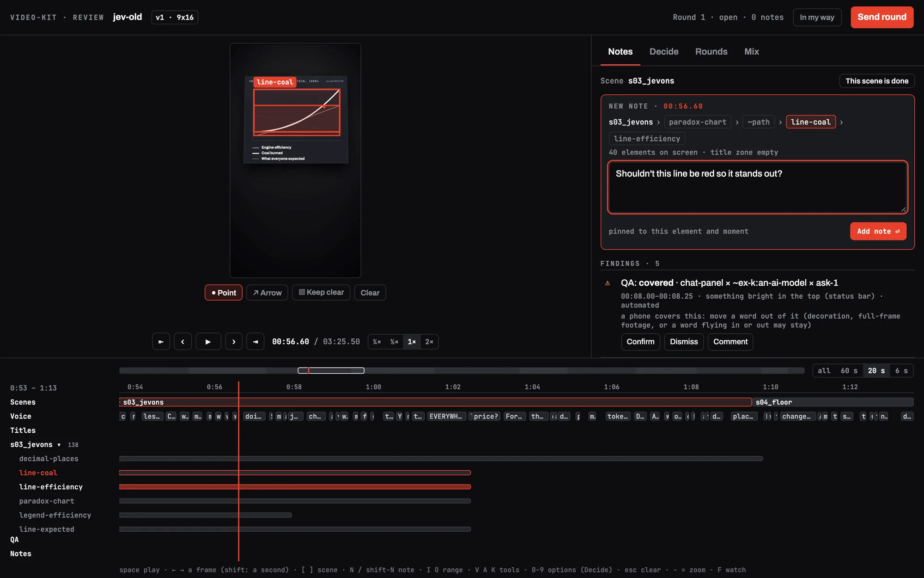Expand the chevron after the line-coal chip

[x=841, y=123]
